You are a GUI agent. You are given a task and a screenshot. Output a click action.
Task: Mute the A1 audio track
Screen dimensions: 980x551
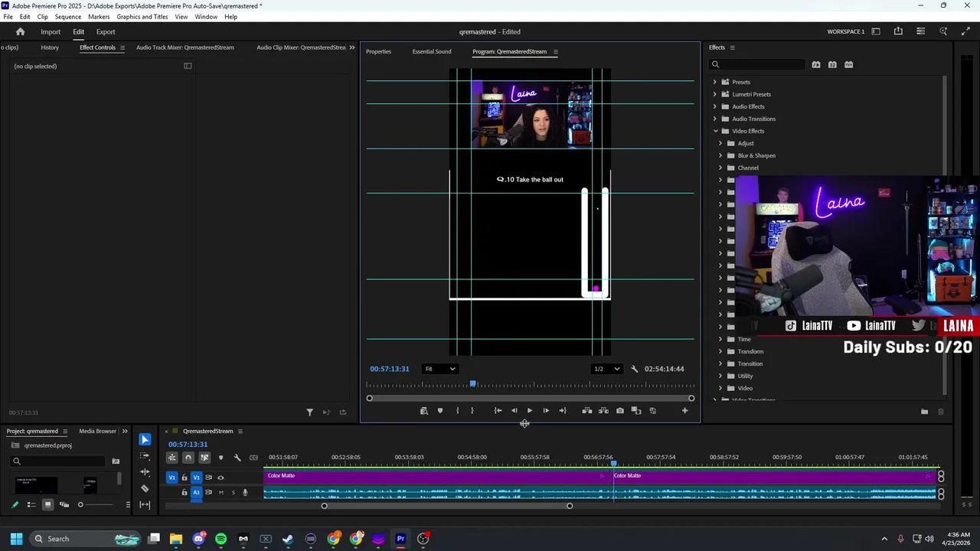click(221, 493)
